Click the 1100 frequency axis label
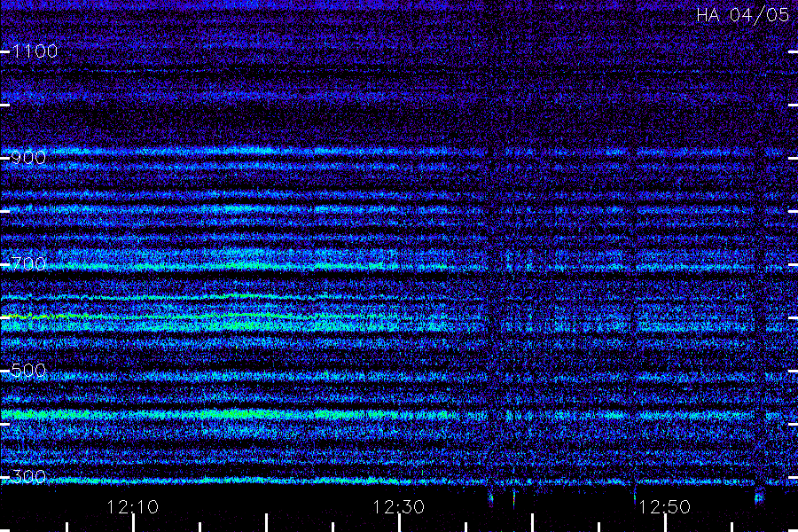The image size is (798, 532). tap(35, 51)
